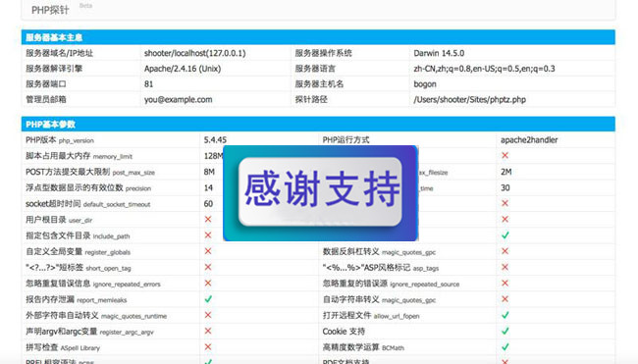
Task: Click the red cross in rightmost column of default_socket_timeout row
Action: point(505,203)
